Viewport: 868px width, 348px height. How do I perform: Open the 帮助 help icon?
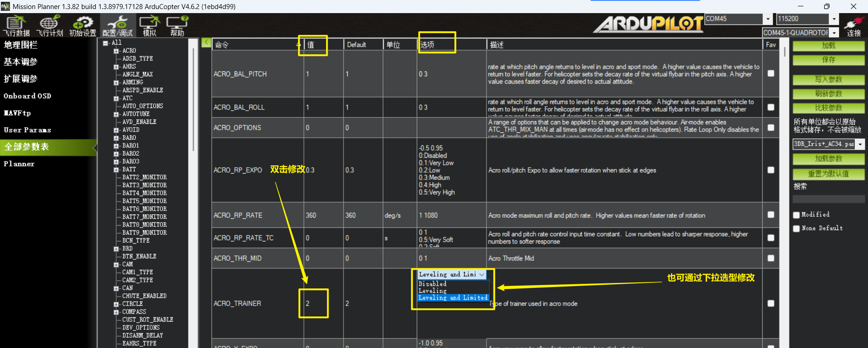[177, 25]
